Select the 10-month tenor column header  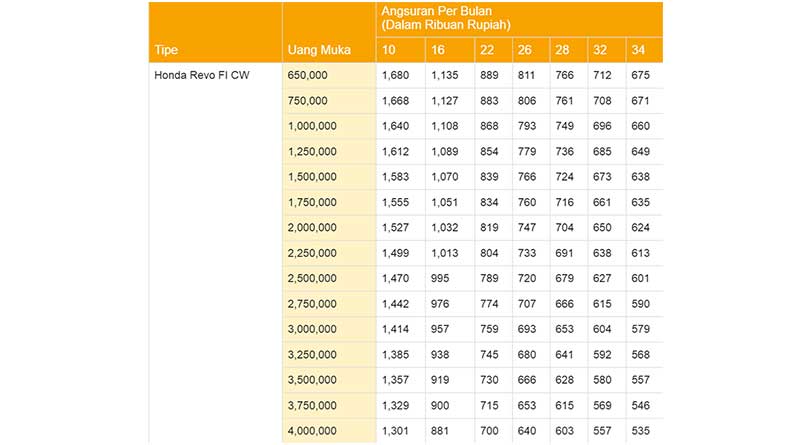[388, 50]
